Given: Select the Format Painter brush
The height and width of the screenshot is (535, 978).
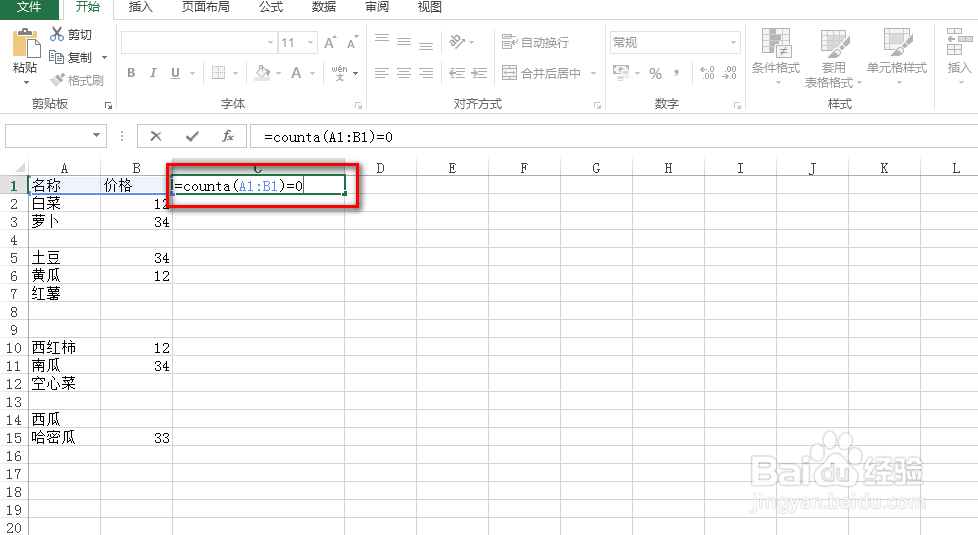Looking at the screenshot, I should pyautogui.click(x=57, y=80).
